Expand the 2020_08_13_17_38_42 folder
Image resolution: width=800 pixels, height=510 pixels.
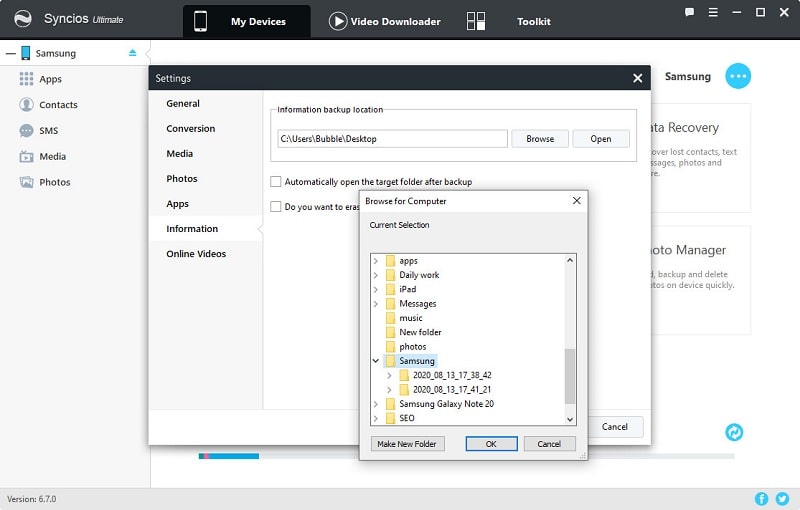click(389, 375)
